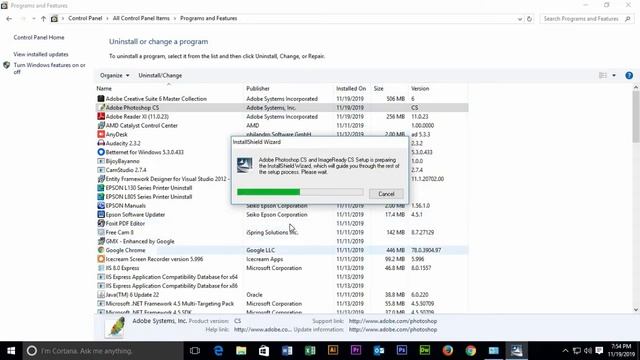The height and width of the screenshot is (360, 640).
Task: Sort list by Size column header
Action: pos(378,89)
